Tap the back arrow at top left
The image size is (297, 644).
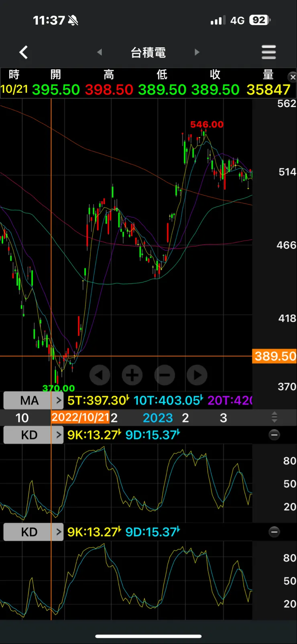click(x=24, y=52)
